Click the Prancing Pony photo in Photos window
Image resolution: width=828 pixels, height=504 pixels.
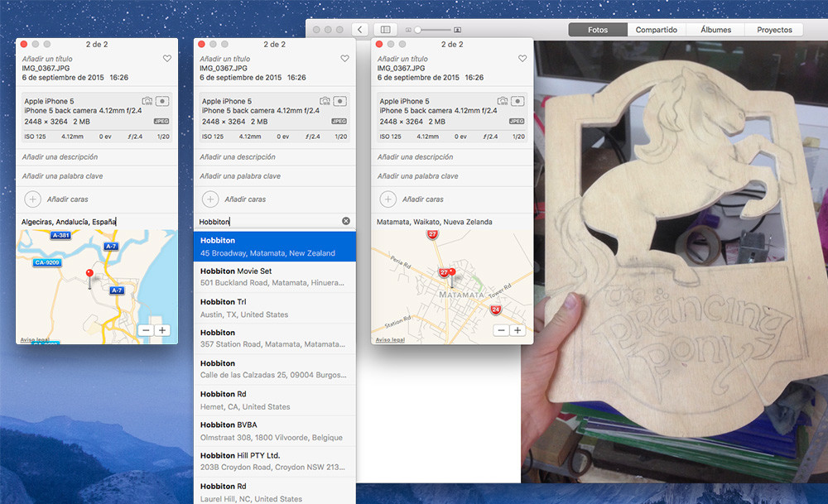tap(674, 262)
